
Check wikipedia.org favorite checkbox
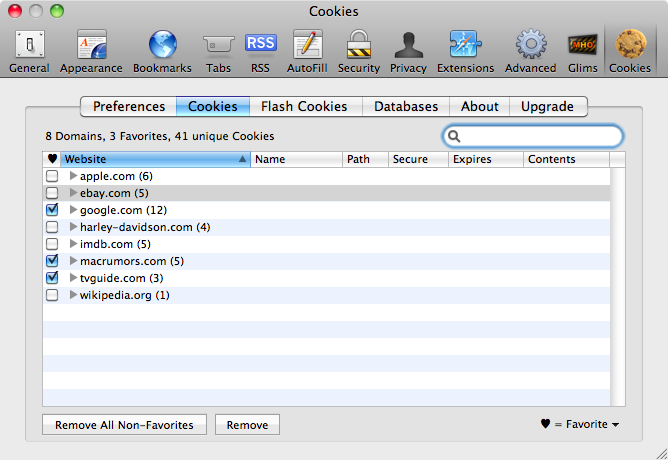point(52,295)
